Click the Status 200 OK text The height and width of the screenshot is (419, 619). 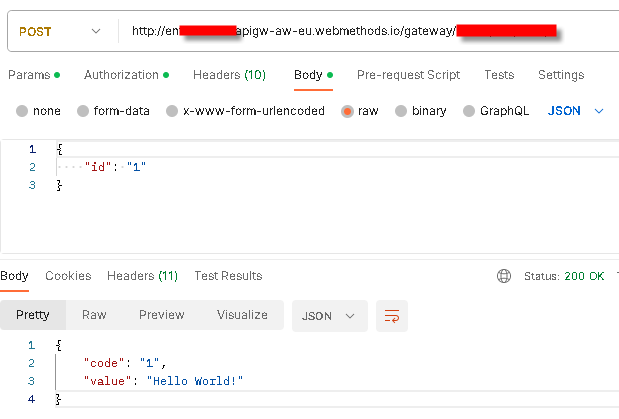pos(564,276)
